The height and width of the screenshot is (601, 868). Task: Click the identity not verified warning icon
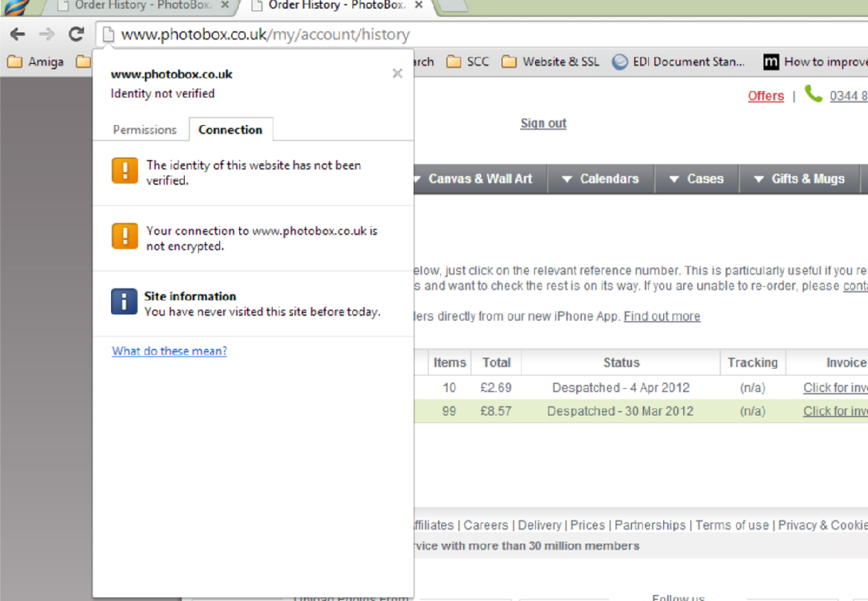pos(124,171)
